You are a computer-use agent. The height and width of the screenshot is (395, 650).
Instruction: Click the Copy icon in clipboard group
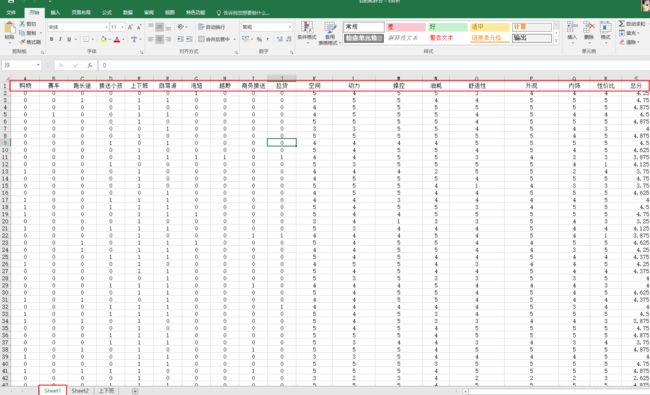point(22,33)
